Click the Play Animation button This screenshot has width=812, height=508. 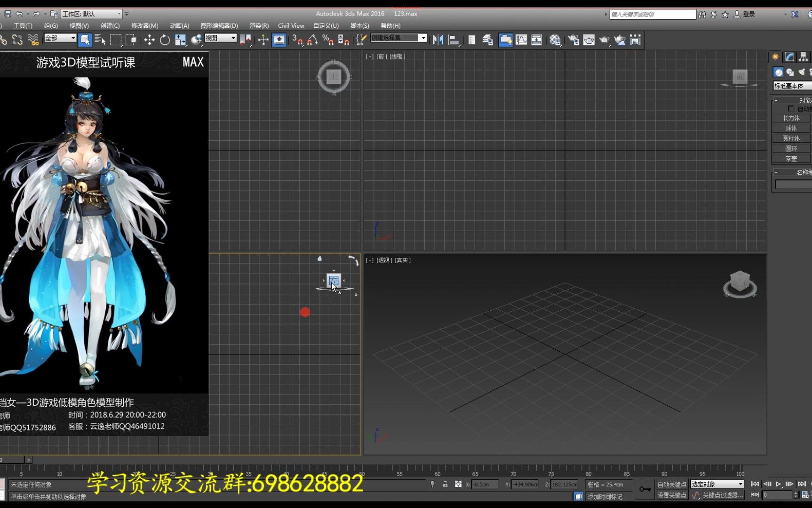pos(779,484)
